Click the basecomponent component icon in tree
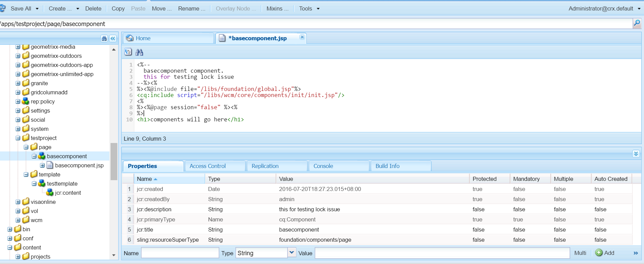The image size is (644, 264). click(42, 156)
